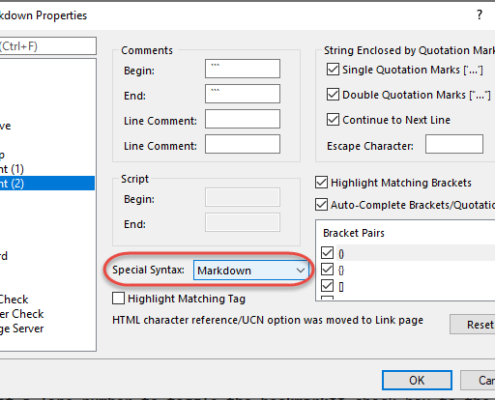Uncheck Highlight Matching Brackets

pyautogui.click(x=321, y=183)
